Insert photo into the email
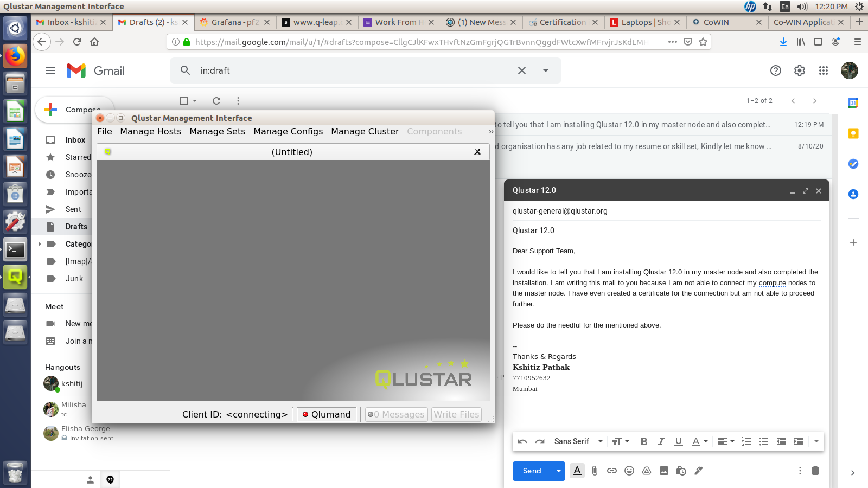Screen dimensions: 868x488 pyautogui.click(x=664, y=471)
